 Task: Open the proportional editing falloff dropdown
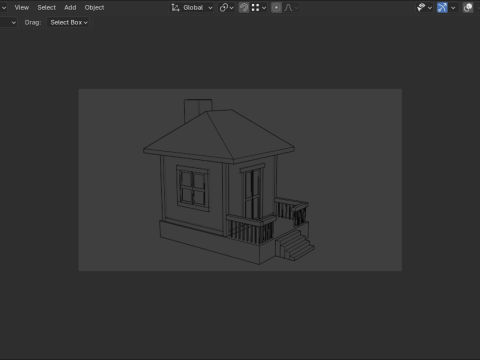[x=291, y=7]
